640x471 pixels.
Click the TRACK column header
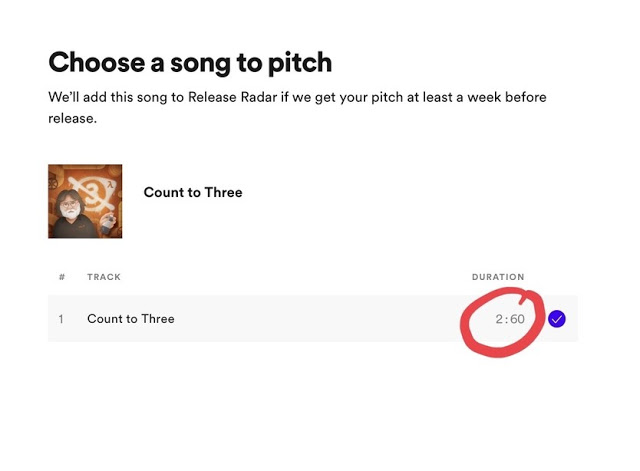coord(104,277)
